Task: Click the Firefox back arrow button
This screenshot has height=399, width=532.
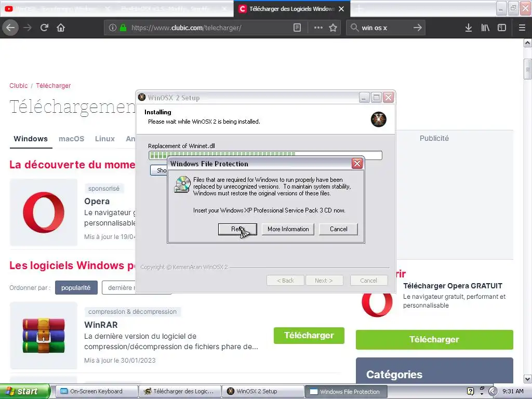Action: click(x=10, y=28)
